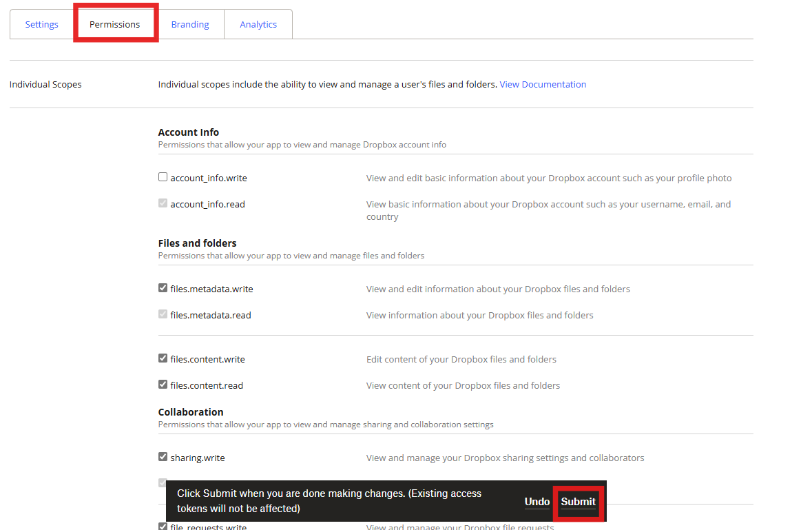Disable the files.metadata.write permission
This screenshot has width=812, height=530.
[x=163, y=288]
